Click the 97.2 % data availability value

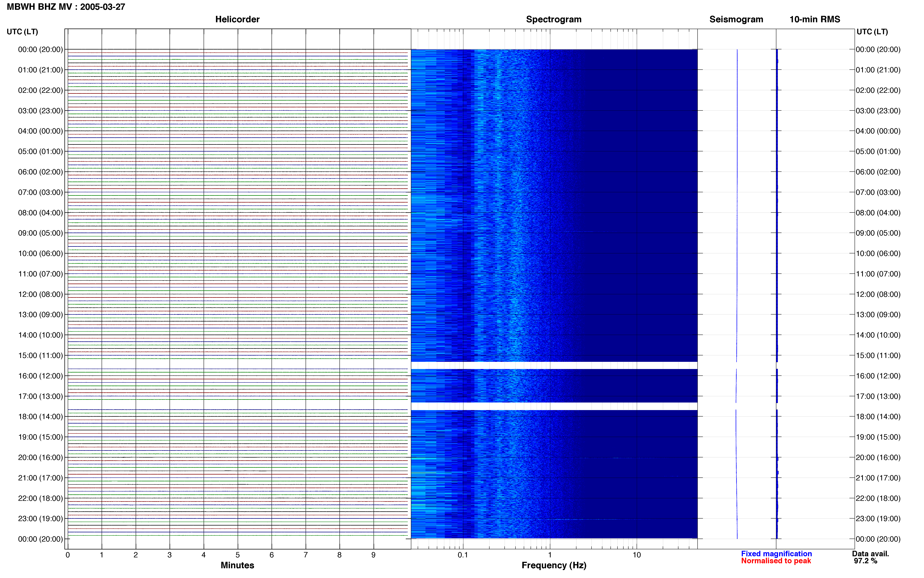pyautogui.click(x=865, y=561)
